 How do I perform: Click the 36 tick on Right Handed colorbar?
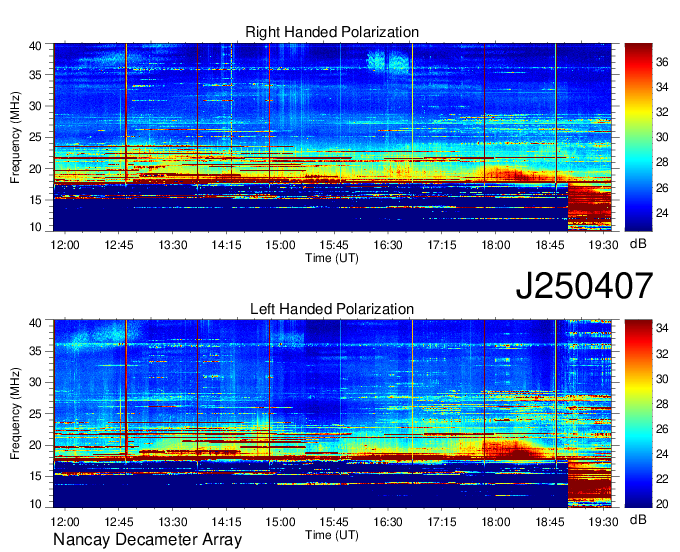tap(662, 62)
